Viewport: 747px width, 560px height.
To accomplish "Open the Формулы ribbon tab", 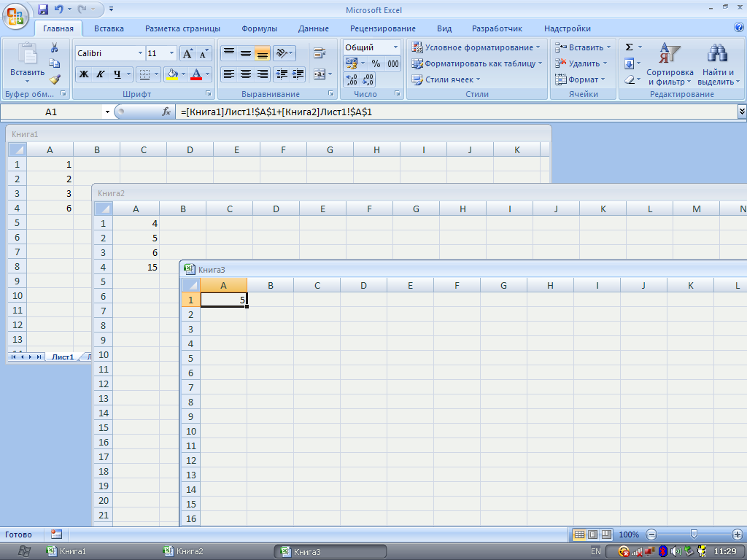I will [259, 28].
